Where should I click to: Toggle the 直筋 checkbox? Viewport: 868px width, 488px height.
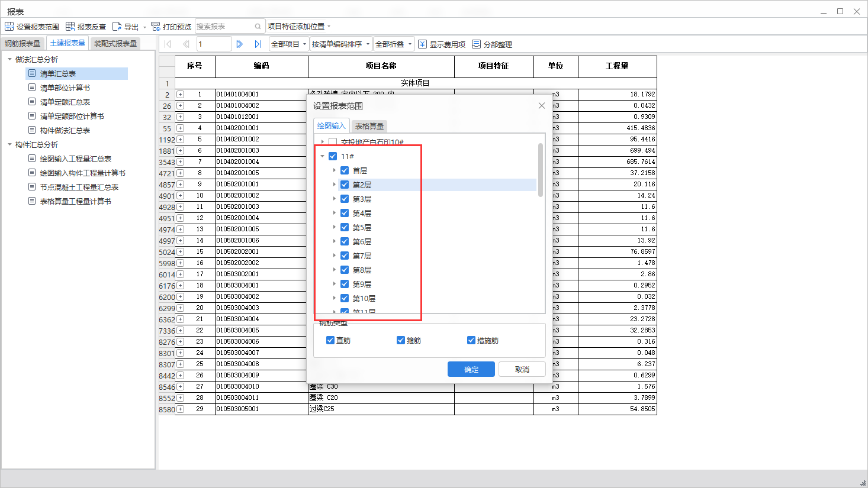(x=330, y=340)
